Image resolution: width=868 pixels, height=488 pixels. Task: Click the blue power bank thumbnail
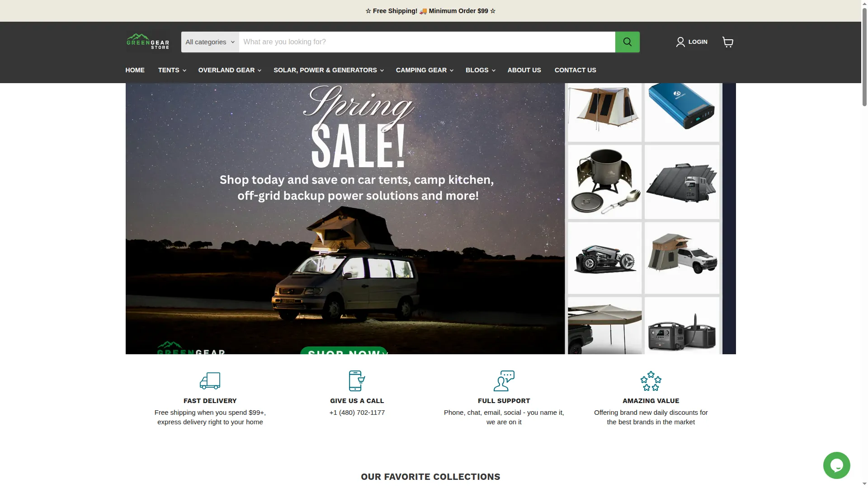click(x=682, y=112)
